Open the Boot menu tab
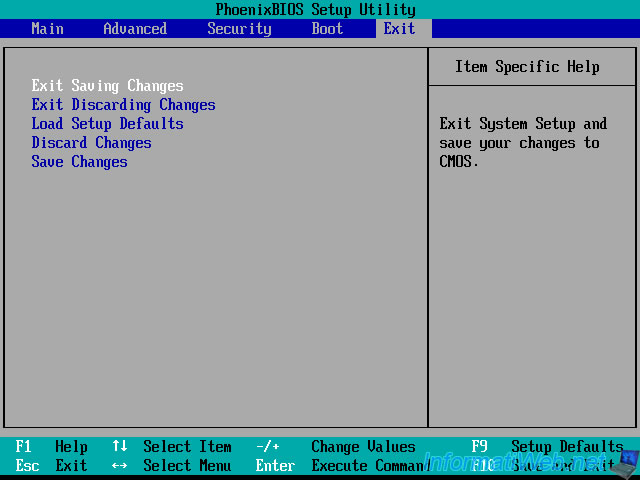 point(327,29)
